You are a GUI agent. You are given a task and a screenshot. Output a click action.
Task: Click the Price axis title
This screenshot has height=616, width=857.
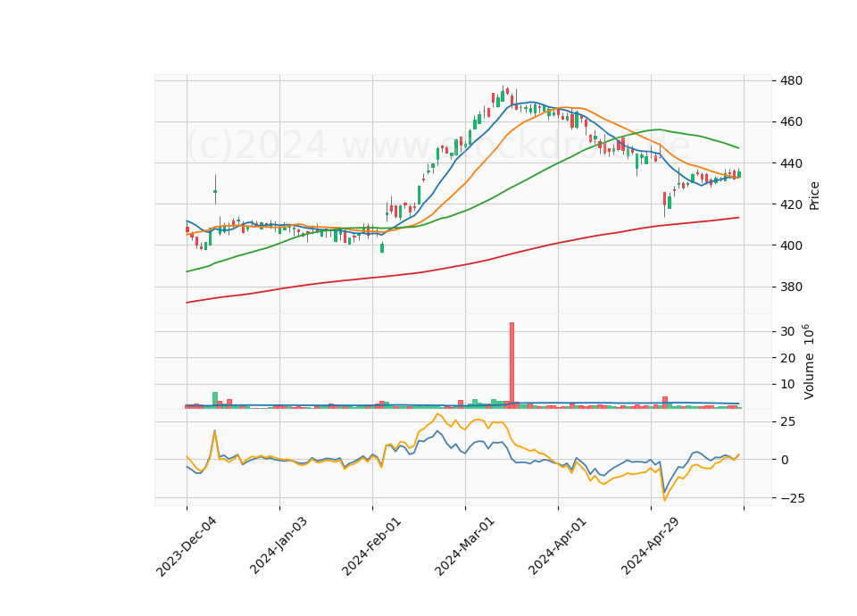click(814, 196)
